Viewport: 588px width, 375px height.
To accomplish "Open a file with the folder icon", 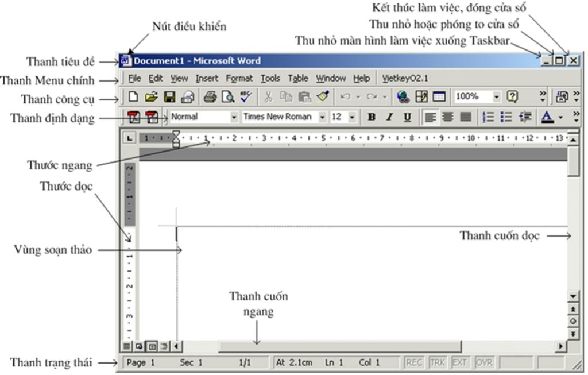I will (151, 96).
